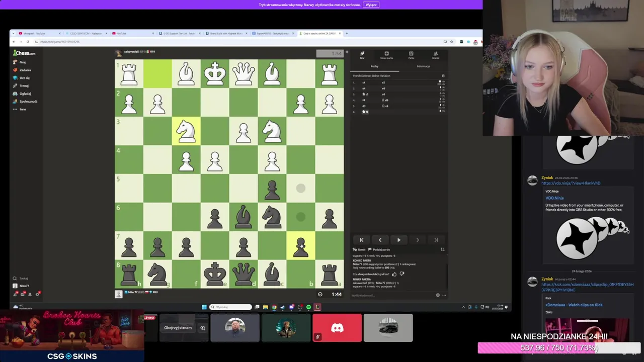Open the opening book icon beside French Defense
The height and width of the screenshot is (362, 644).
click(443, 76)
